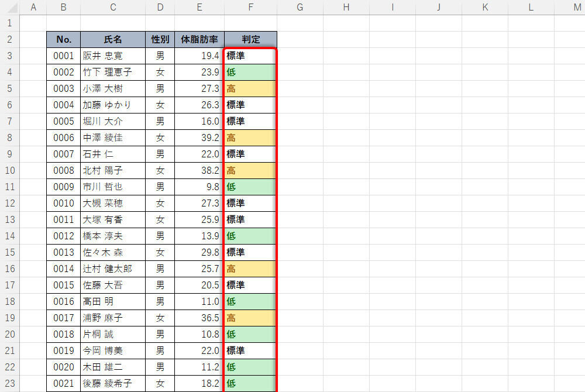This screenshot has width=585, height=392.
Task: Select name cell 阪井 忠寛
Action: coord(113,56)
